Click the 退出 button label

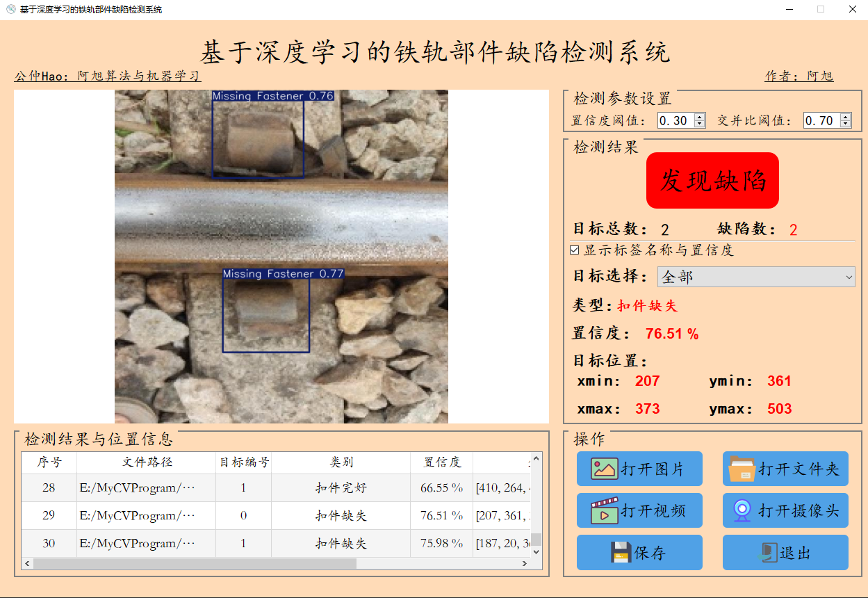(x=796, y=553)
